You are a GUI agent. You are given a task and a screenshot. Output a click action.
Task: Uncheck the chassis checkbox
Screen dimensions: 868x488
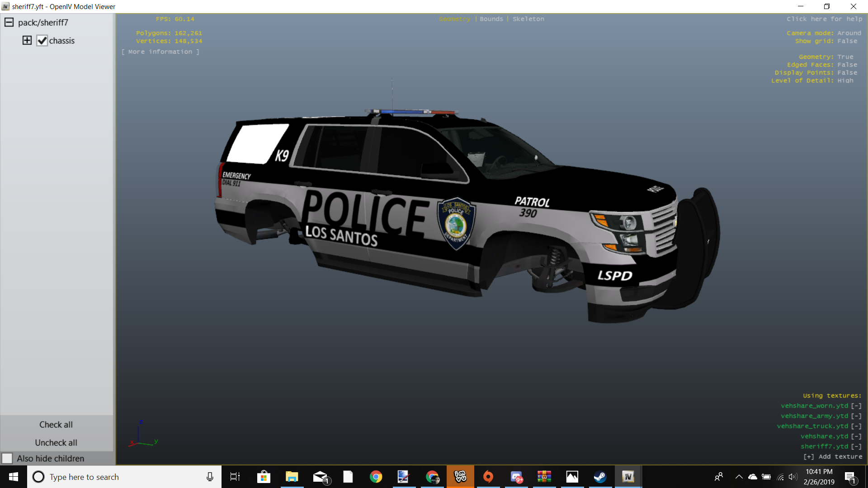click(x=42, y=41)
